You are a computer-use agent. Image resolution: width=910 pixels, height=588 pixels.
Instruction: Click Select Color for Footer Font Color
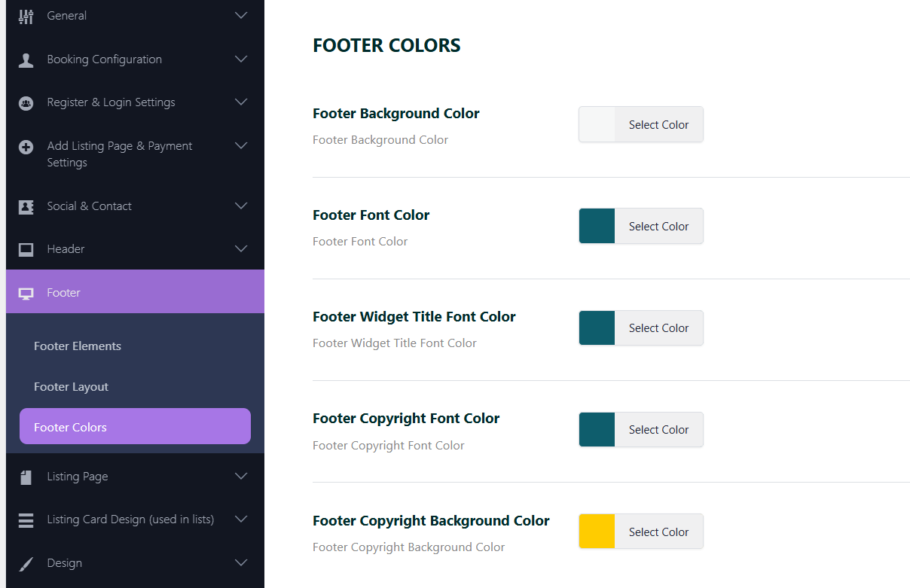[x=658, y=227]
